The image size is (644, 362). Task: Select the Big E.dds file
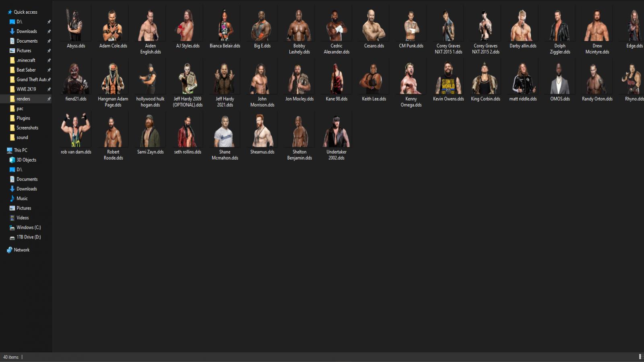coord(262,29)
